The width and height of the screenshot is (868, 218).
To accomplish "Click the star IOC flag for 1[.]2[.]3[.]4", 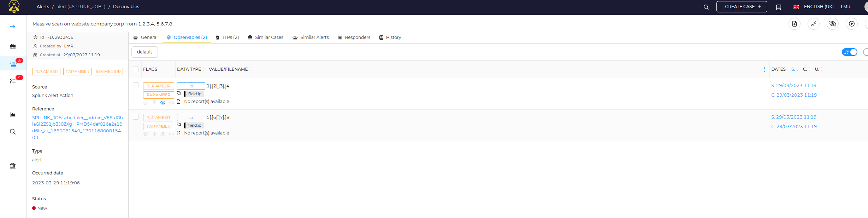I will coord(146,103).
